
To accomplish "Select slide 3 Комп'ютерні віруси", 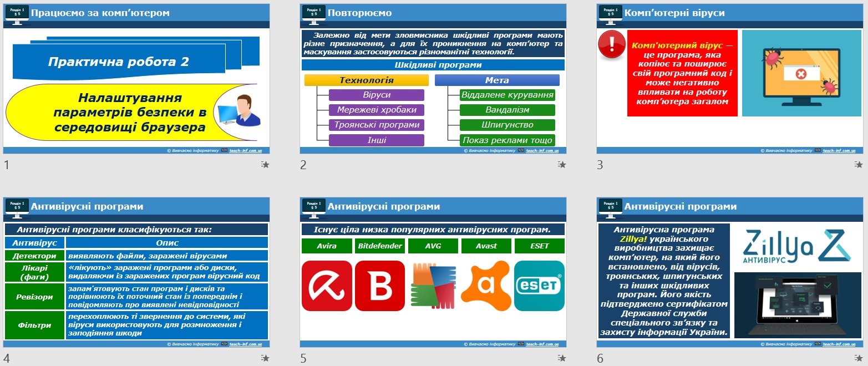I will [x=730, y=79].
